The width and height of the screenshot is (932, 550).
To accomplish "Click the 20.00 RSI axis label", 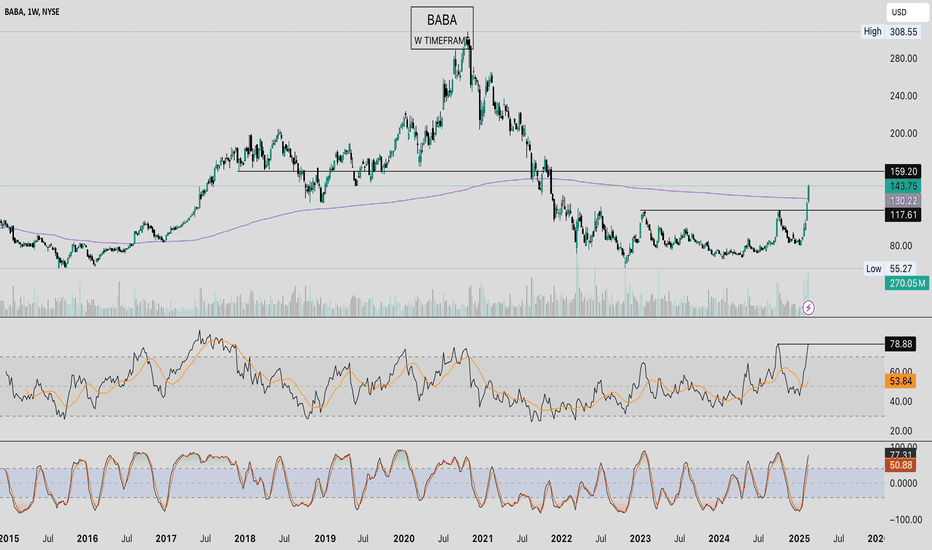I will (900, 431).
